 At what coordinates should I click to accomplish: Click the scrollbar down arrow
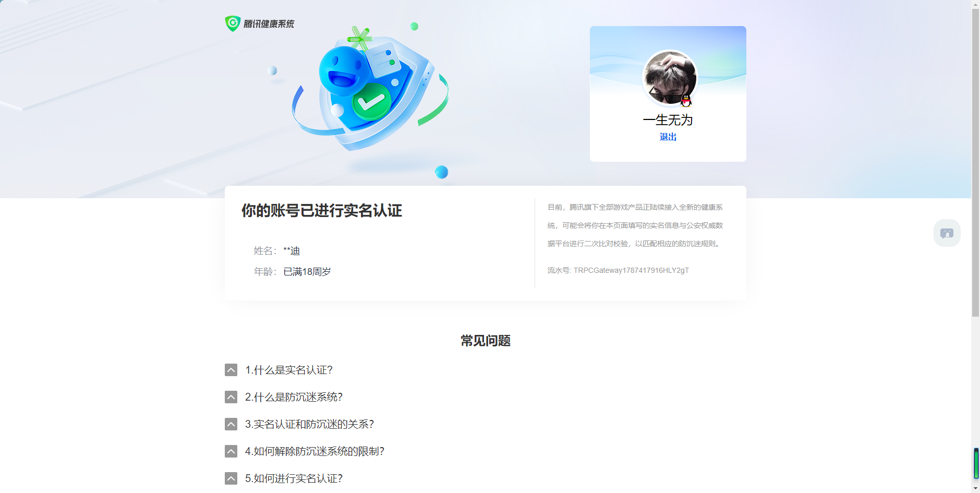pos(975,488)
